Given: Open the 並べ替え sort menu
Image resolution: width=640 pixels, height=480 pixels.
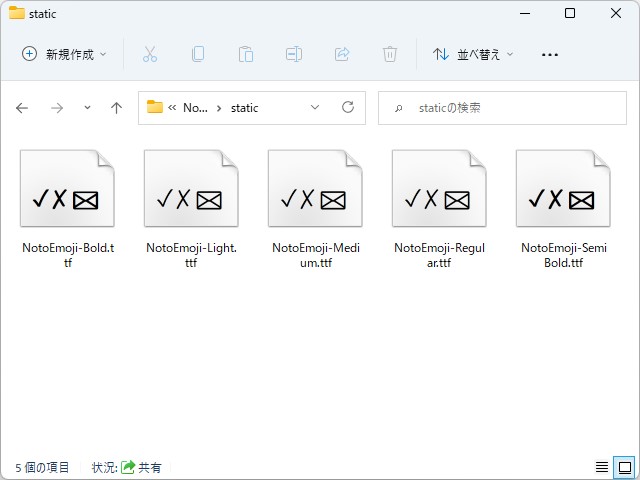Looking at the screenshot, I should pos(473,54).
